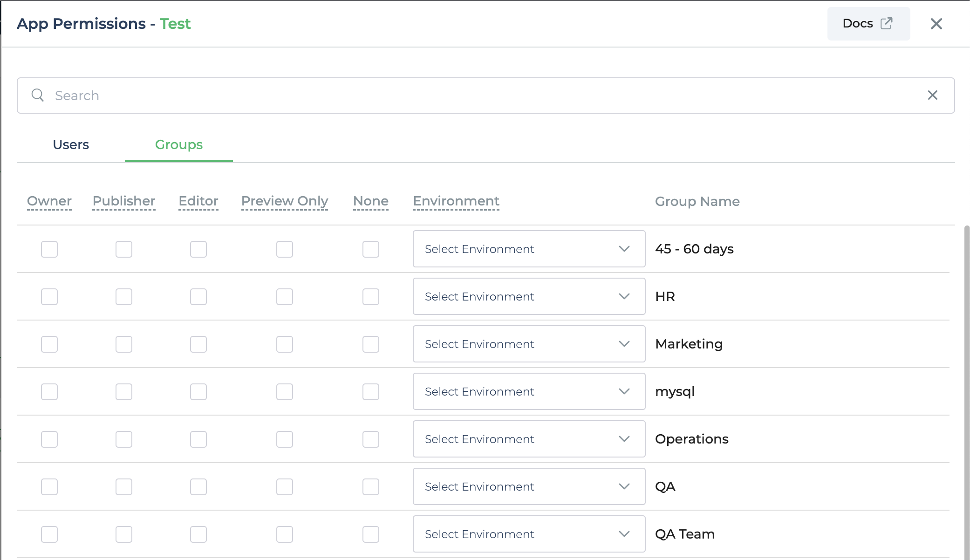
Task: Toggle Owner checkbox for HR group
Action: click(50, 297)
